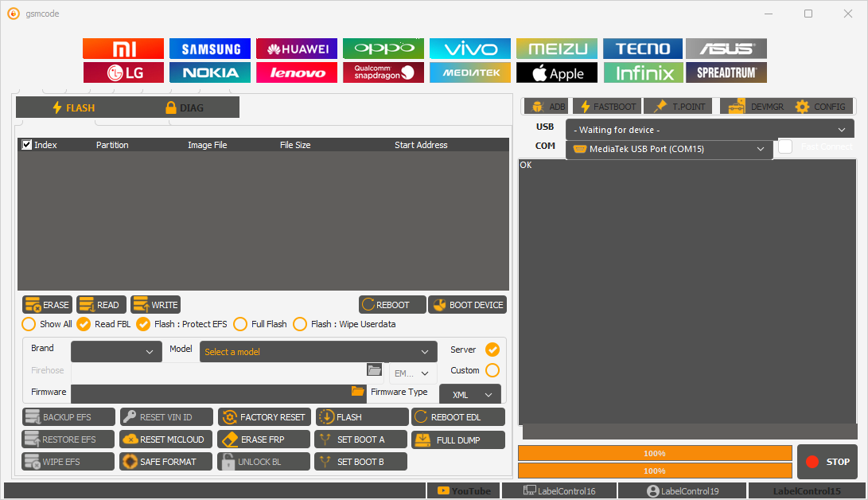Click the WRITE button
The image size is (868, 500).
[x=156, y=305]
